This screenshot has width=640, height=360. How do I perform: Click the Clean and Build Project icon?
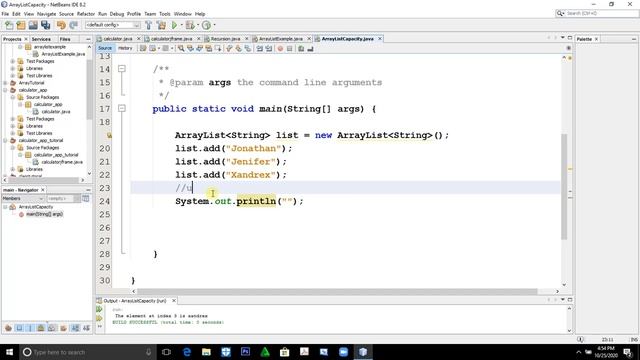tap(161, 25)
